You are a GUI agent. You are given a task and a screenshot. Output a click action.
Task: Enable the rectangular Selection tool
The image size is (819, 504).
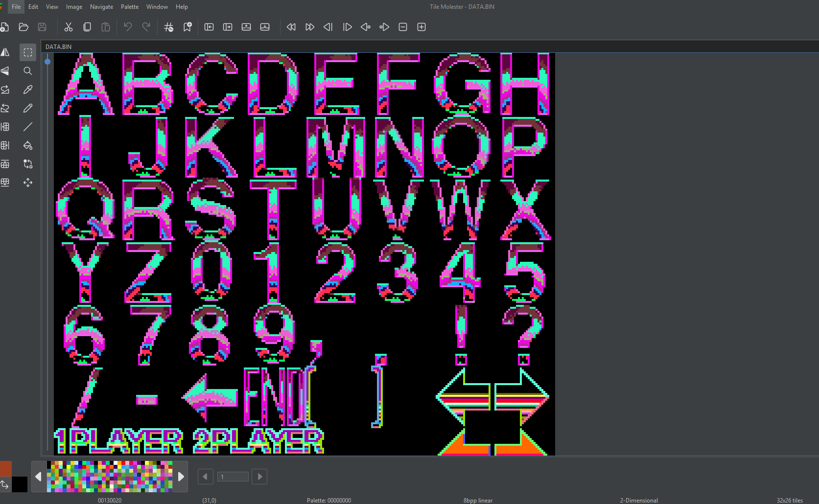click(x=28, y=52)
